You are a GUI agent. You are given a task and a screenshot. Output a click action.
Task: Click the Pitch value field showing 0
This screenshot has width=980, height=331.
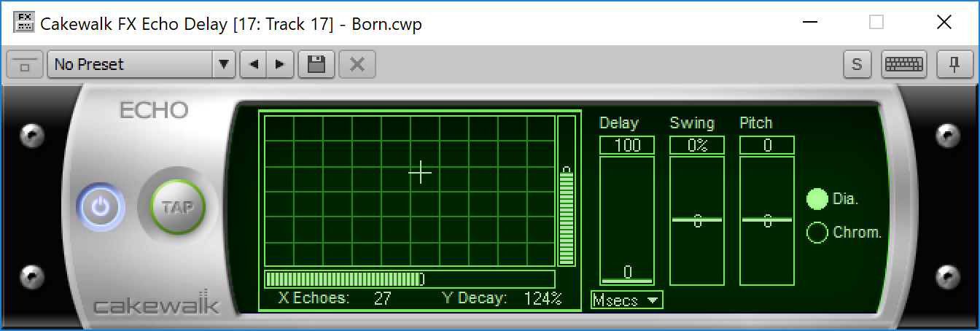(767, 145)
